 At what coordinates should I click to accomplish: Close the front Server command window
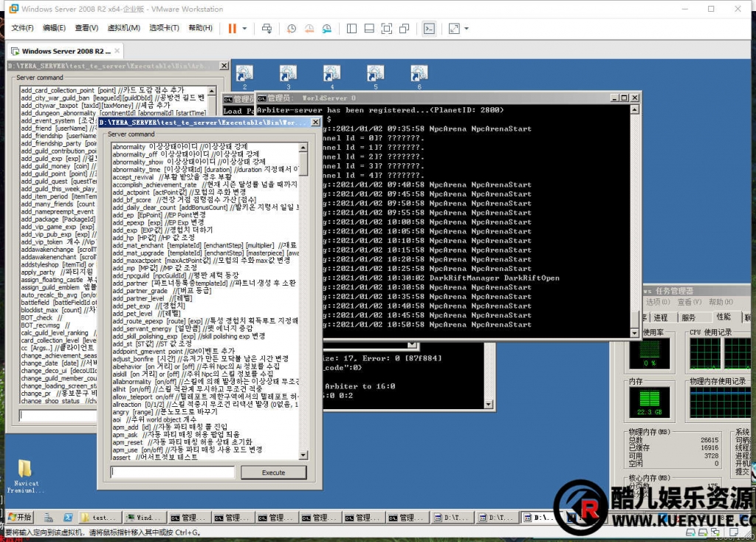(315, 122)
